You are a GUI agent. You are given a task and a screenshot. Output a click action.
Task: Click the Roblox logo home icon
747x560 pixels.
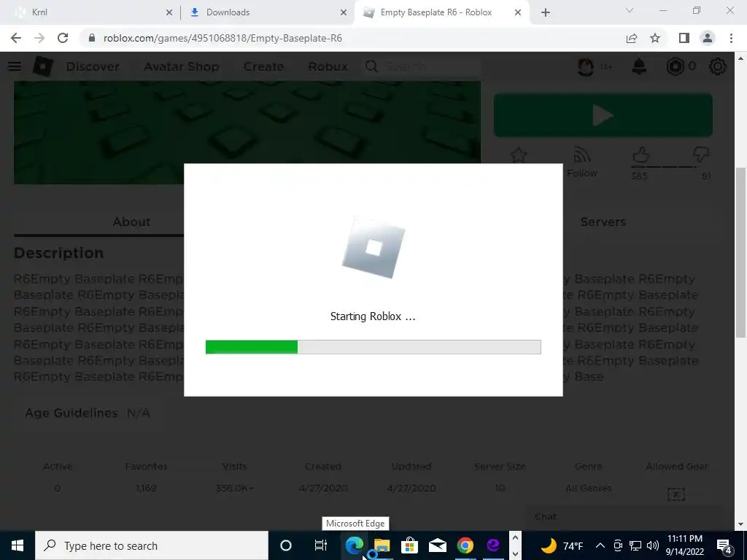(42, 66)
